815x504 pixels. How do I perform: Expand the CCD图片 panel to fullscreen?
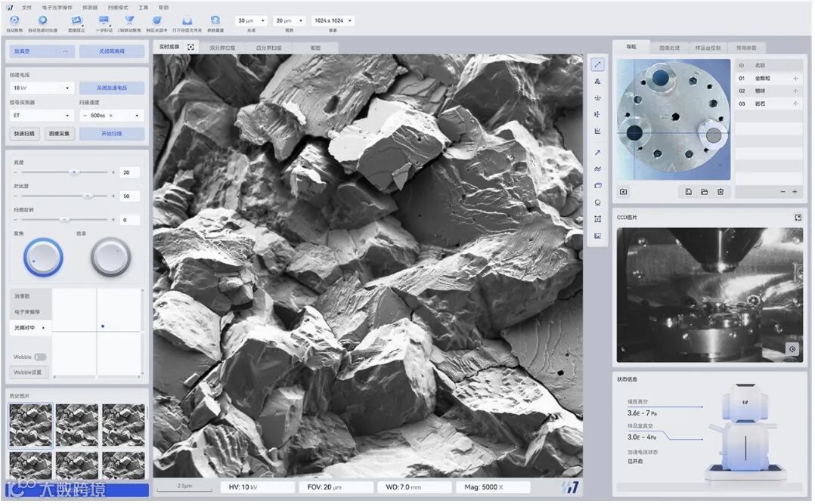tap(798, 218)
